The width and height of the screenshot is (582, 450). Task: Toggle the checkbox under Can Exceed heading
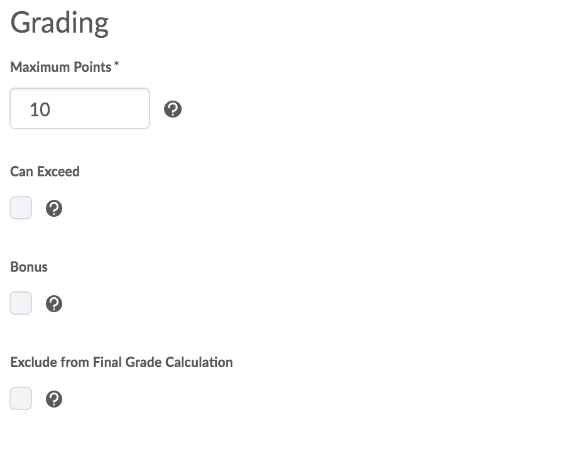click(x=21, y=208)
